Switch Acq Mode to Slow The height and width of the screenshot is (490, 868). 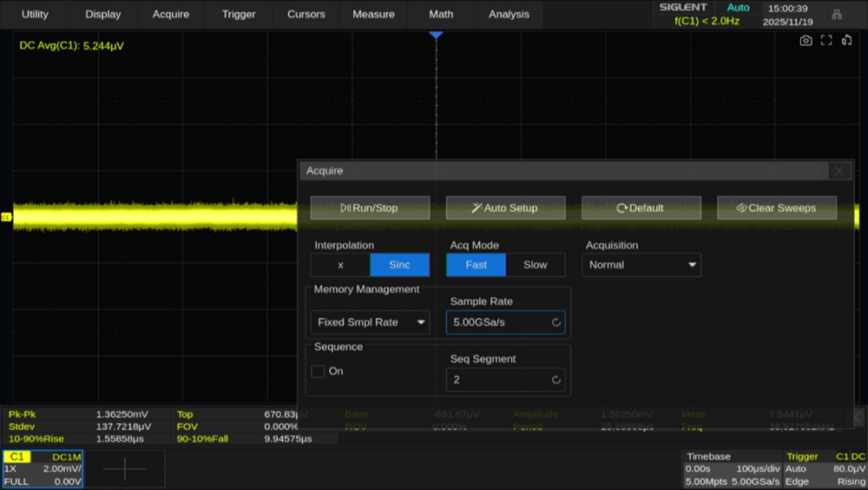tap(536, 265)
